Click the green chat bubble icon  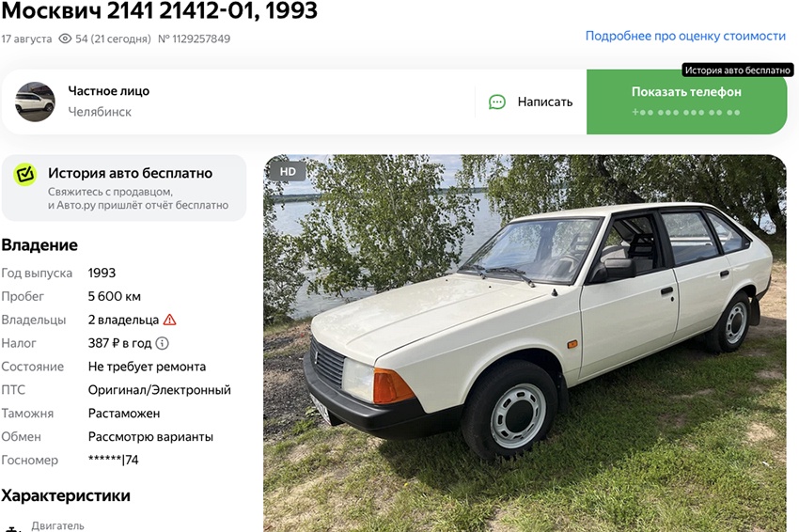(497, 102)
